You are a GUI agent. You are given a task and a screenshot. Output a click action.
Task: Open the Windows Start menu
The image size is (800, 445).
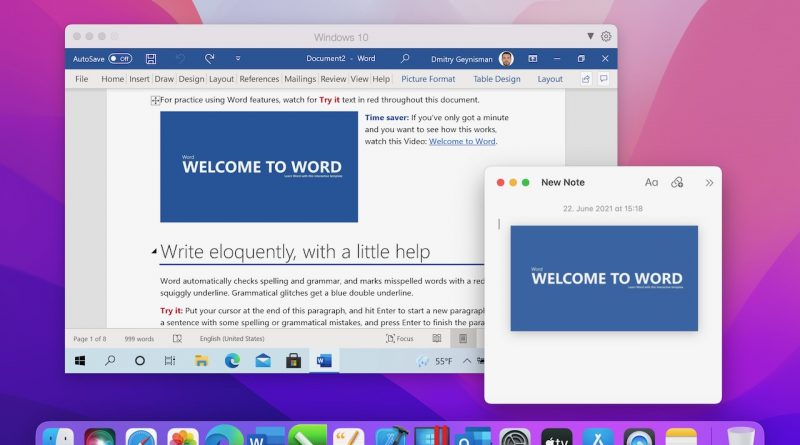coord(80,361)
